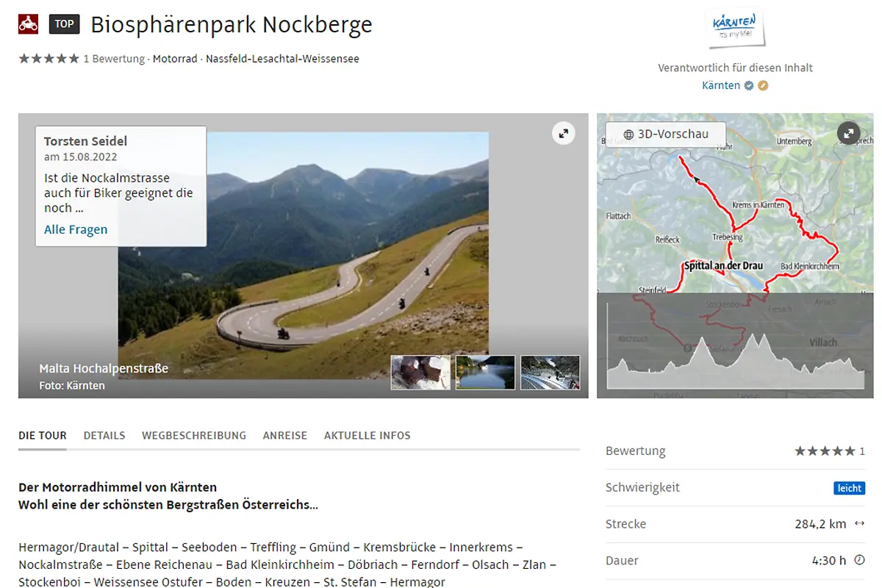This screenshot has height=588, width=882.
Task: Click the five-star rating under the title
Action: [x=49, y=59]
